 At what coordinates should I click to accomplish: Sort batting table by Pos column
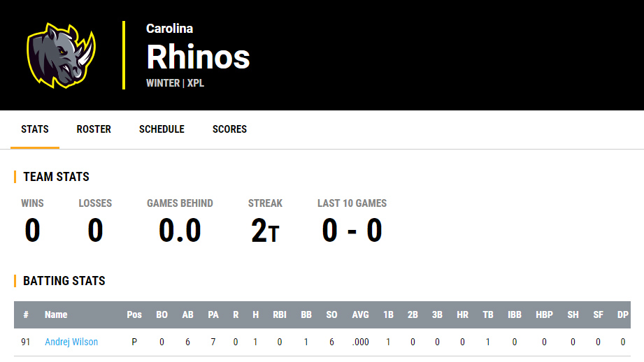click(x=134, y=314)
